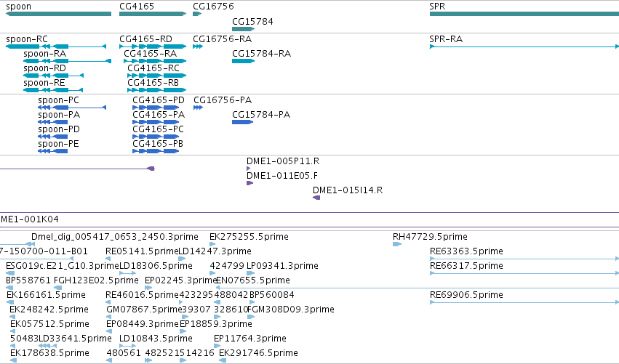The width and height of the screenshot is (619, 364).
Task: Select protein spoon-PC
Action: (x=72, y=108)
